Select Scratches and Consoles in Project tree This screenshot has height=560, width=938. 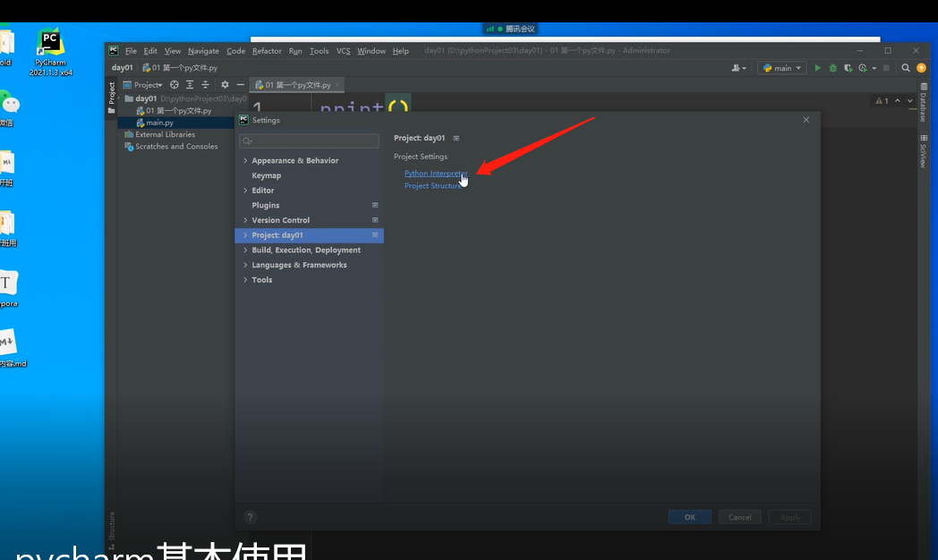click(x=176, y=147)
